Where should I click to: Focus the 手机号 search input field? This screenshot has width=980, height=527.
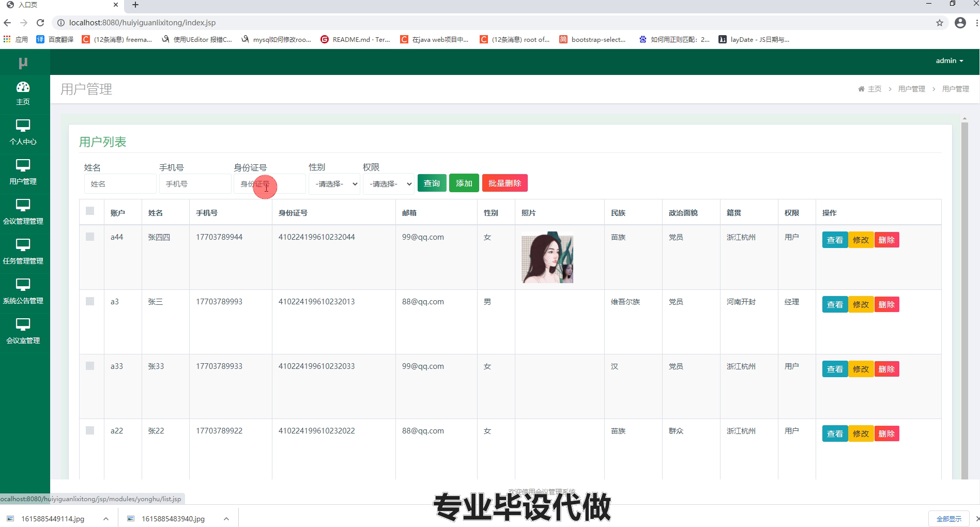click(x=195, y=184)
